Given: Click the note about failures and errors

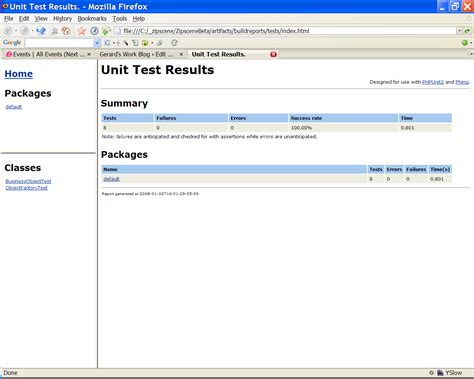Looking at the screenshot, I should 209,137.
